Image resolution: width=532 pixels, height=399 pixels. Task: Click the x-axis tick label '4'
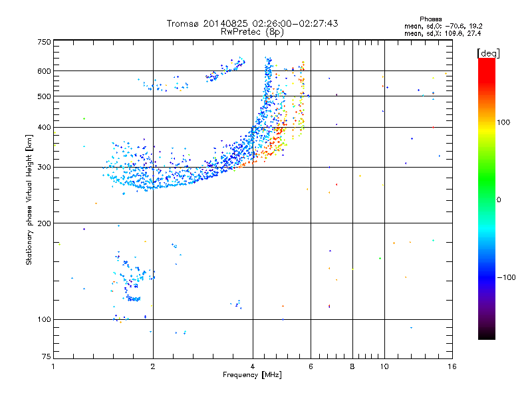coord(253,366)
